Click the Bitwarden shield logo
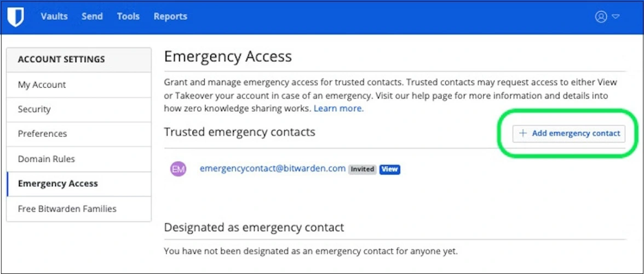The image size is (644, 274). tap(15, 17)
